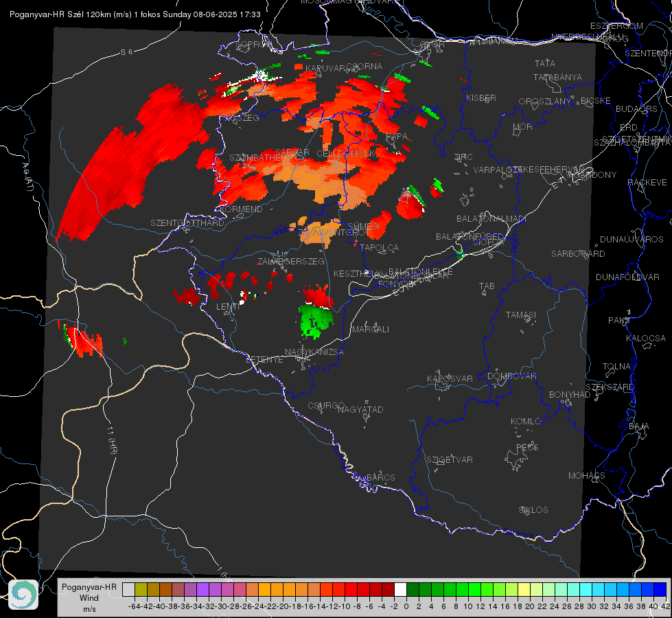Screen dimensions: 672x618
Task: Click the BAJA city label
Action: 639,426
